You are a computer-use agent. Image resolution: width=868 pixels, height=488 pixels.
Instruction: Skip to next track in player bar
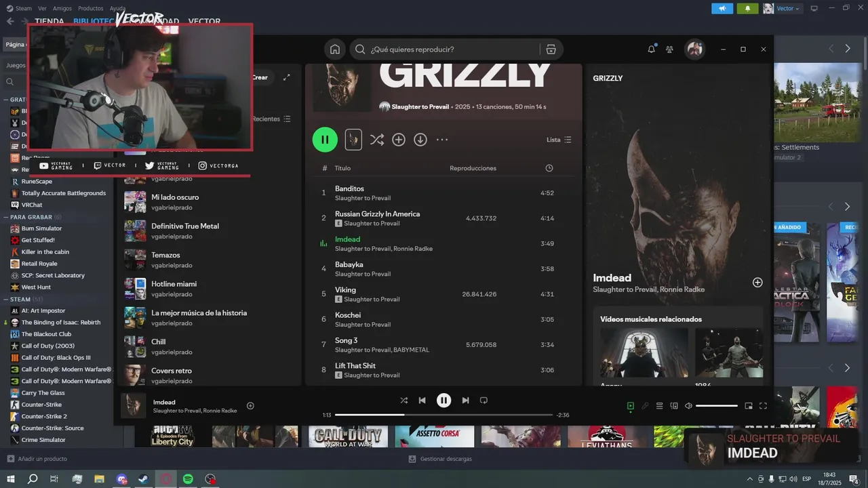tap(465, 401)
